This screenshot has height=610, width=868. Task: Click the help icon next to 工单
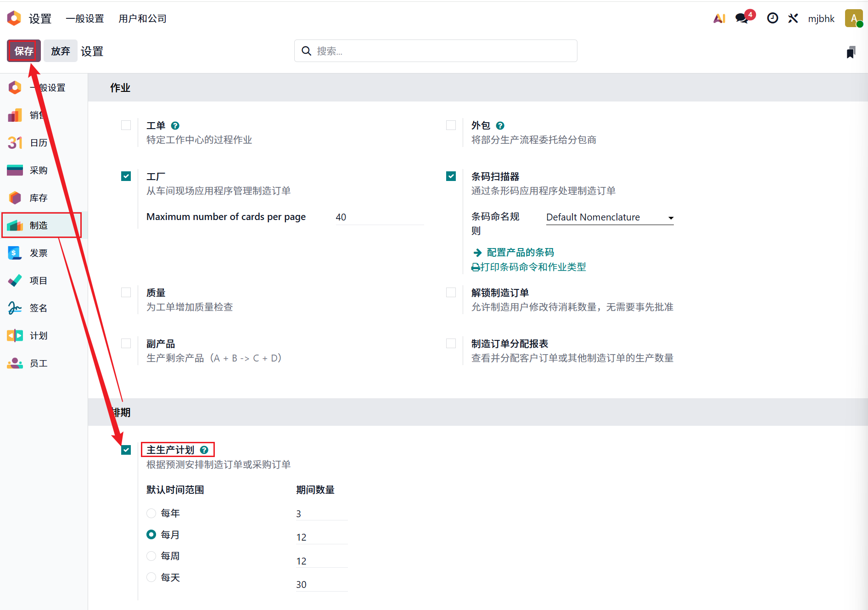pos(175,126)
